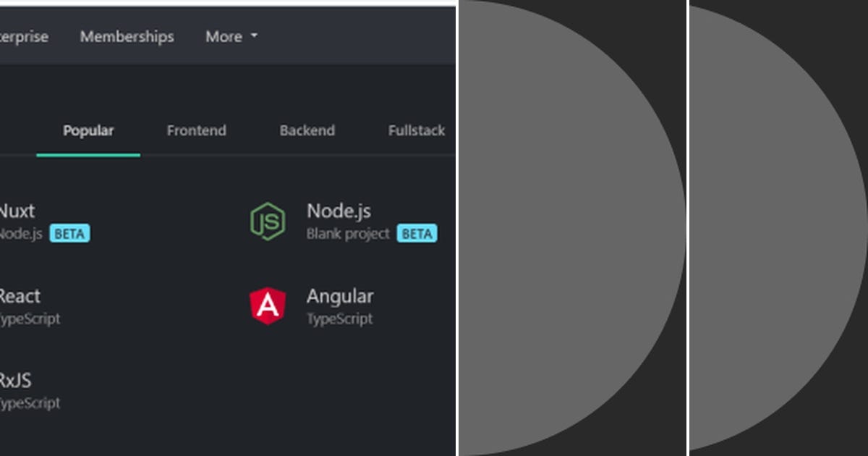Click the BETA badge next to Nuxt
The image size is (868, 456).
point(69,233)
